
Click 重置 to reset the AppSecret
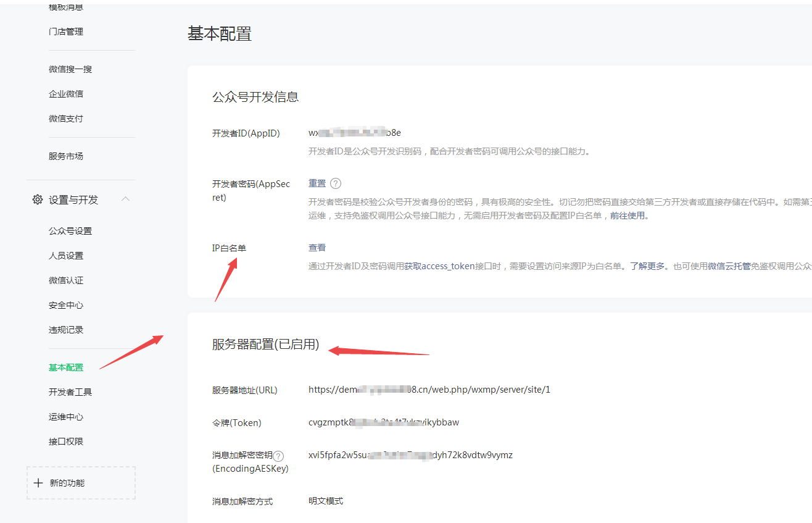[x=317, y=183]
